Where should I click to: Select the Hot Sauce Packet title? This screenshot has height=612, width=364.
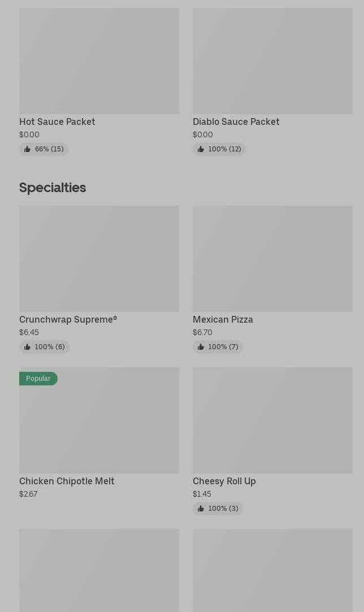[57, 121]
